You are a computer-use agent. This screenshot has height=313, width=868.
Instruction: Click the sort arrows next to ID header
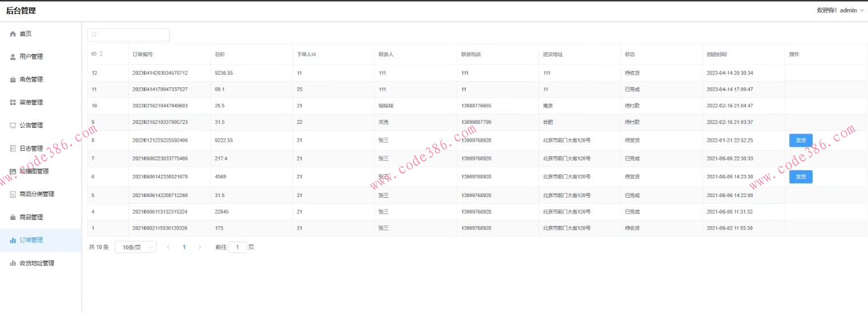[101, 54]
